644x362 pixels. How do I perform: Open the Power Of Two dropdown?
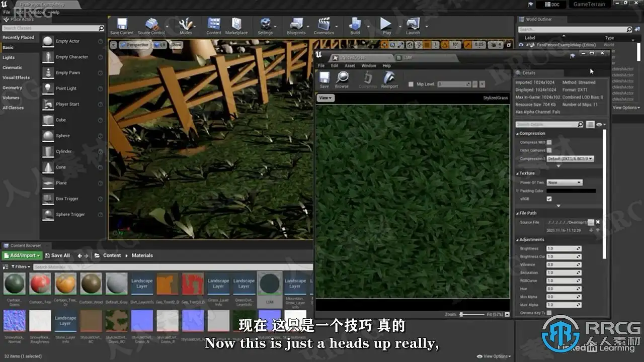pyautogui.click(x=565, y=183)
